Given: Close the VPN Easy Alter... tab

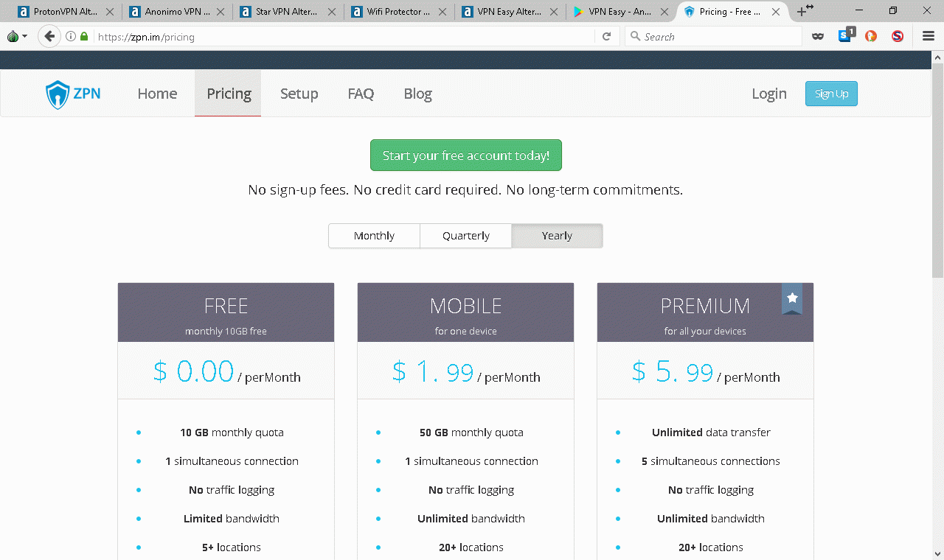Looking at the screenshot, I should (552, 12).
